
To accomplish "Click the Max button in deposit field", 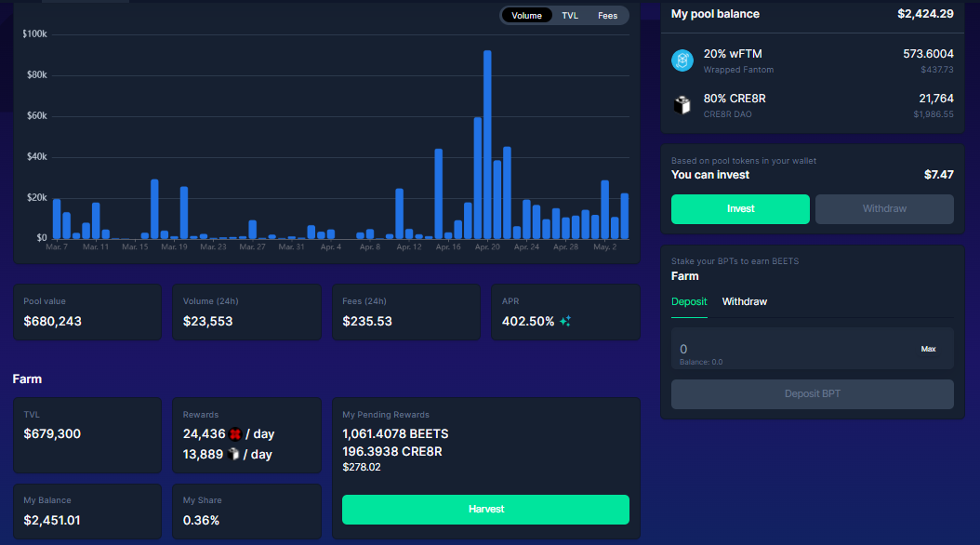I will [928, 349].
